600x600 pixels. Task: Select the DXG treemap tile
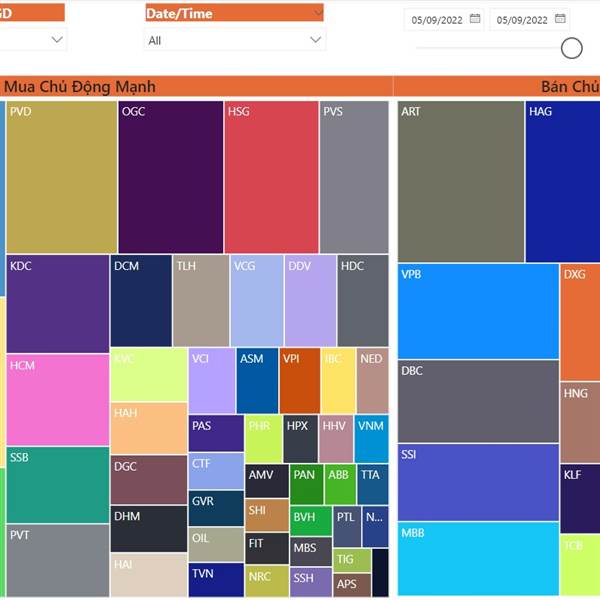coord(580,322)
